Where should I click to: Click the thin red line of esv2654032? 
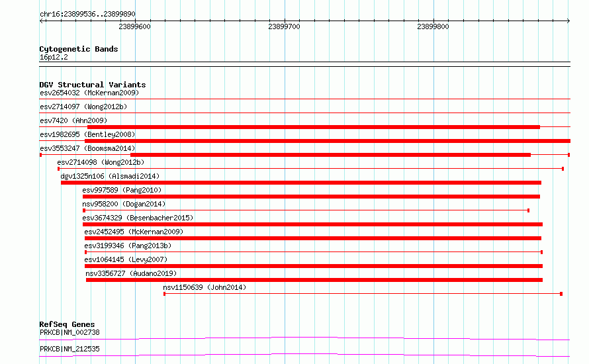305,99
